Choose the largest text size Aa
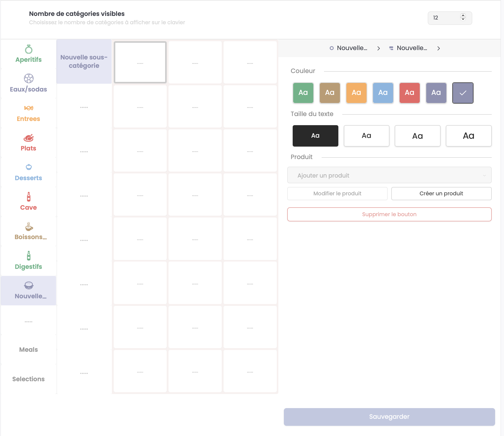The height and width of the screenshot is (436, 504). [468, 136]
